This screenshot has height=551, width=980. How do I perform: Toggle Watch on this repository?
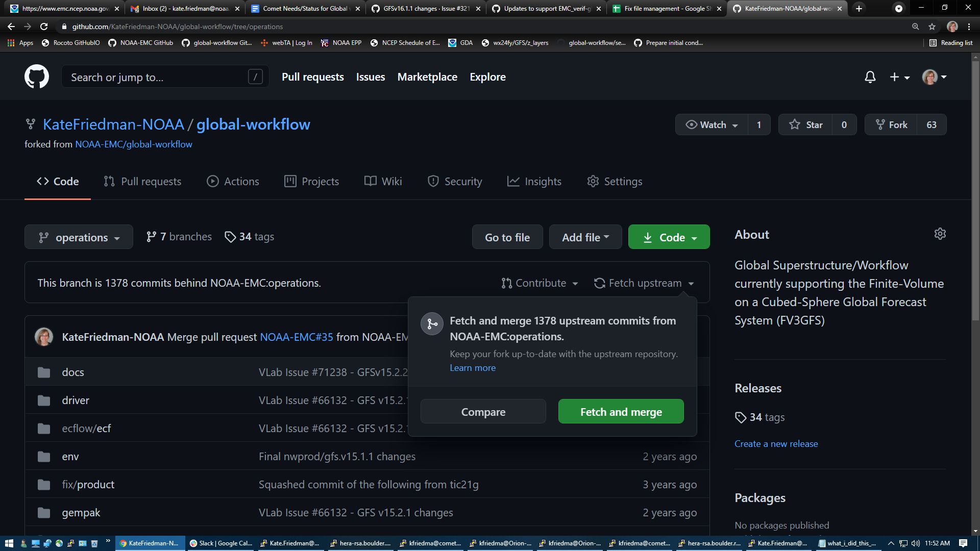[712, 125]
